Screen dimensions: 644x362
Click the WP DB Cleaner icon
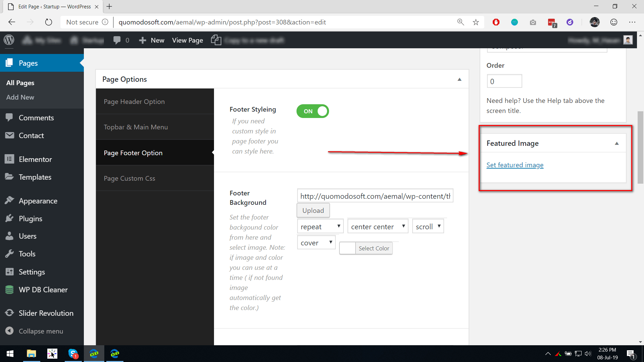[9, 290]
